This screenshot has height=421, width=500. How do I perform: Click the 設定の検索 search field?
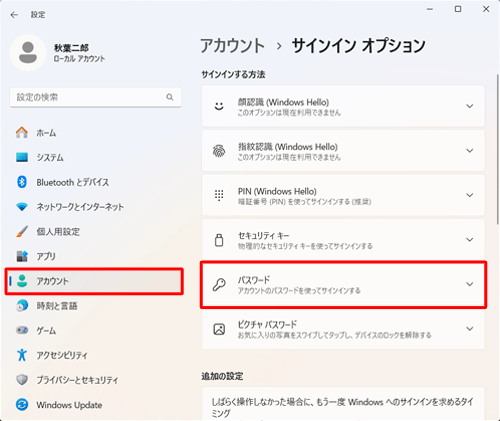(x=96, y=97)
